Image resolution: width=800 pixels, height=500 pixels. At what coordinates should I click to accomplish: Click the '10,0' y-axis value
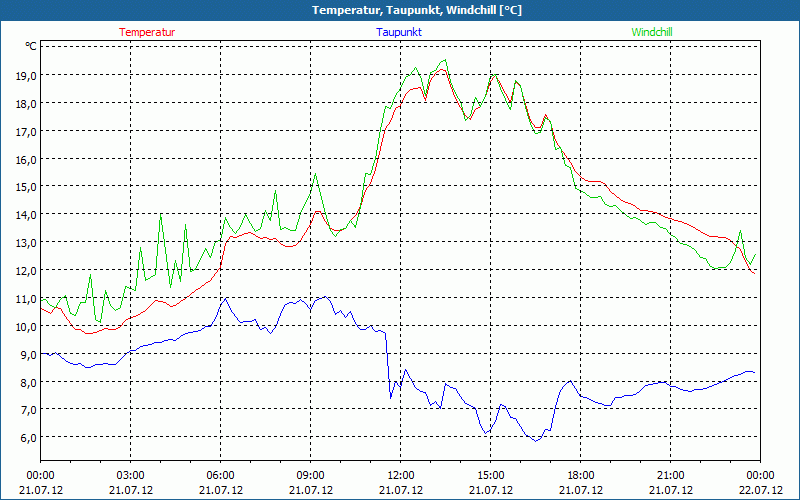(26, 326)
